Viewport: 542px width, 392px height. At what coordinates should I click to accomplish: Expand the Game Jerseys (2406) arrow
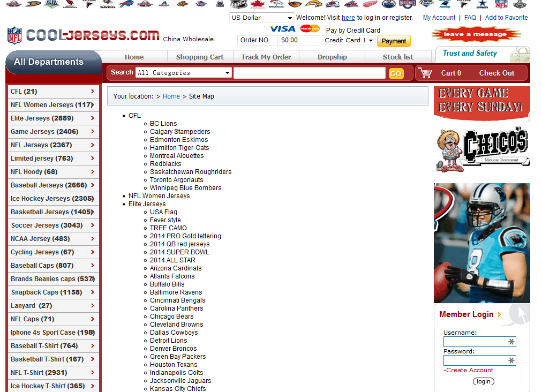93,131
